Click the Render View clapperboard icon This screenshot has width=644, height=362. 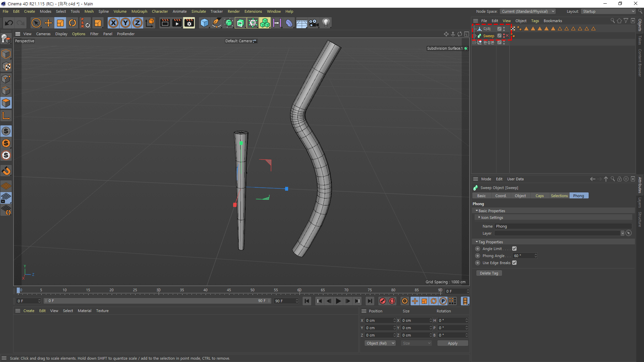tap(165, 23)
